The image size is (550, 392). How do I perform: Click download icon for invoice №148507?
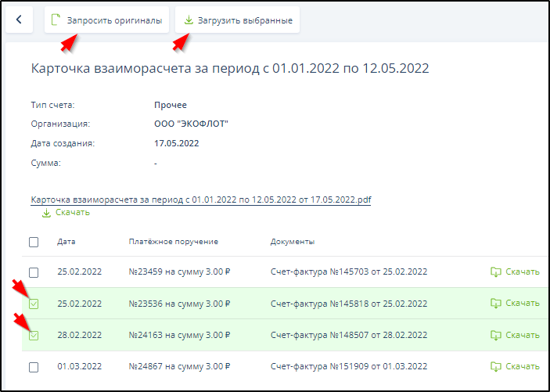[x=494, y=335]
